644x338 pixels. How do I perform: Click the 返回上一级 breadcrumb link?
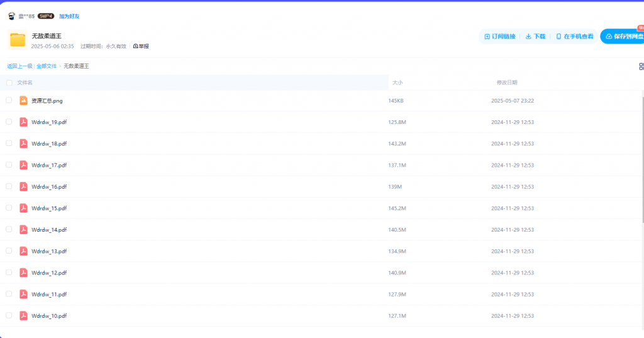pos(19,66)
